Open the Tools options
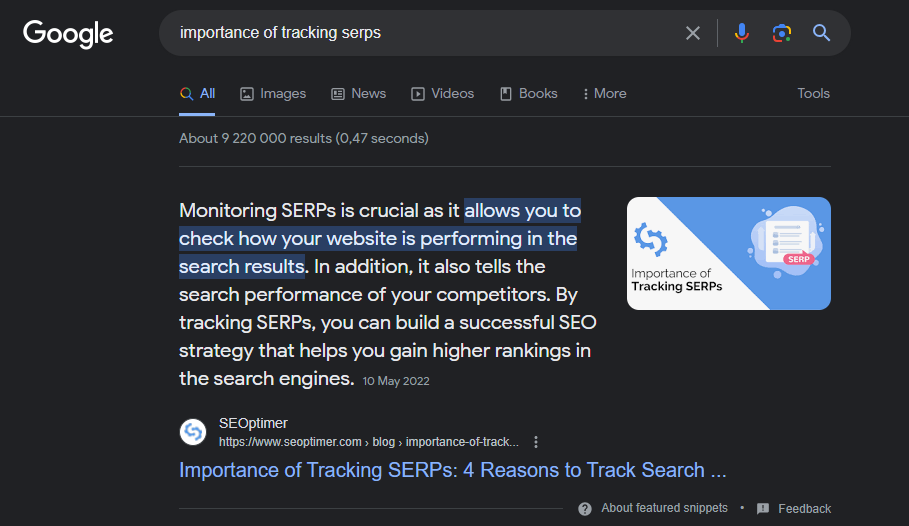Image resolution: width=909 pixels, height=526 pixels. click(813, 93)
